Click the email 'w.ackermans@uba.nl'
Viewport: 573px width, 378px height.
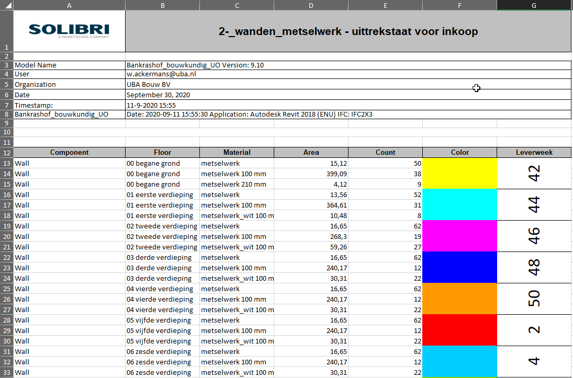pos(161,74)
